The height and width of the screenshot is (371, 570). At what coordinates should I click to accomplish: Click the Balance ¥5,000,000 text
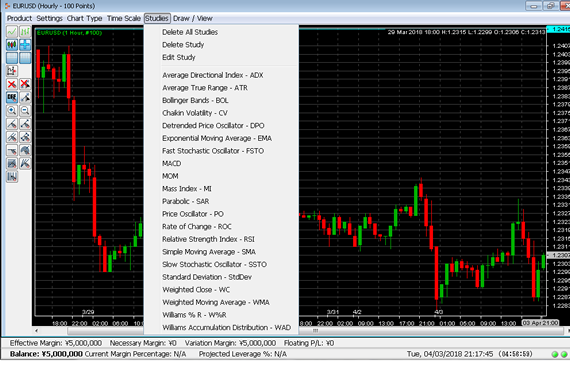pos(46,354)
